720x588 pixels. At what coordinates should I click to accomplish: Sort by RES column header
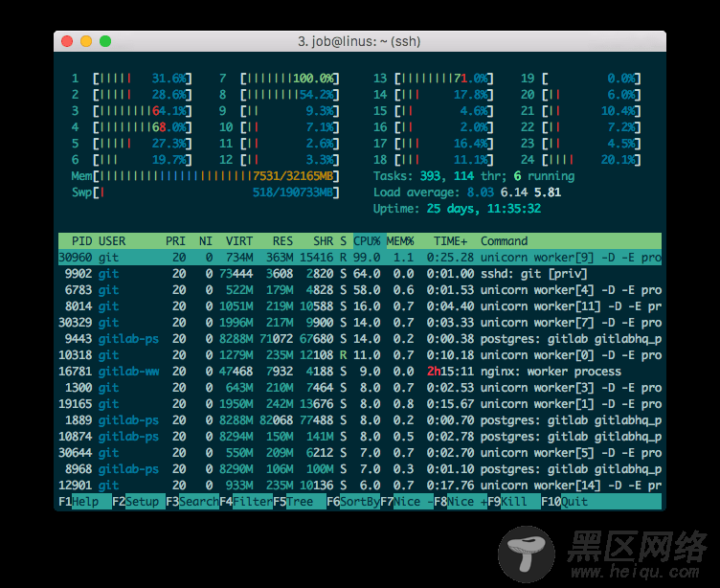(x=282, y=241)
